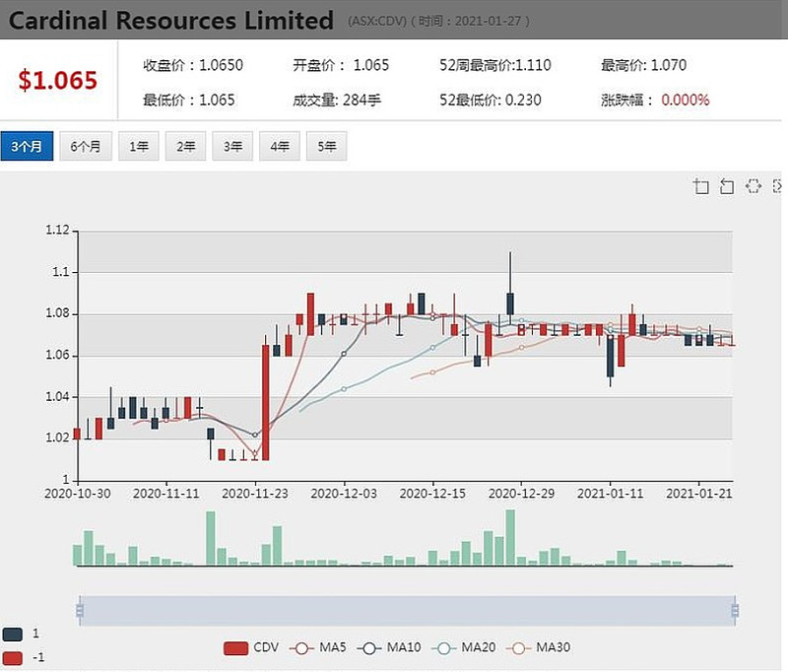The image size is (788, 672).
Task: Switch to the 6个月 time range
Action: click(x=86, y=146)
